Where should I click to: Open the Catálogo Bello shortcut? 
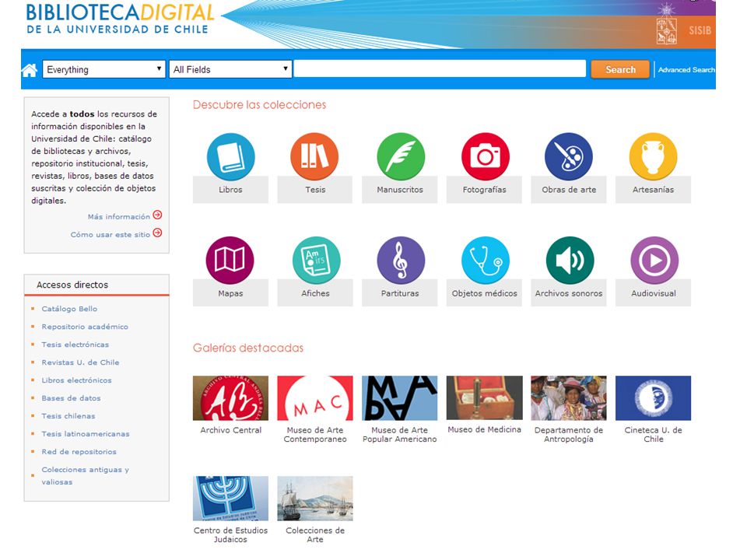coord(69,309)
